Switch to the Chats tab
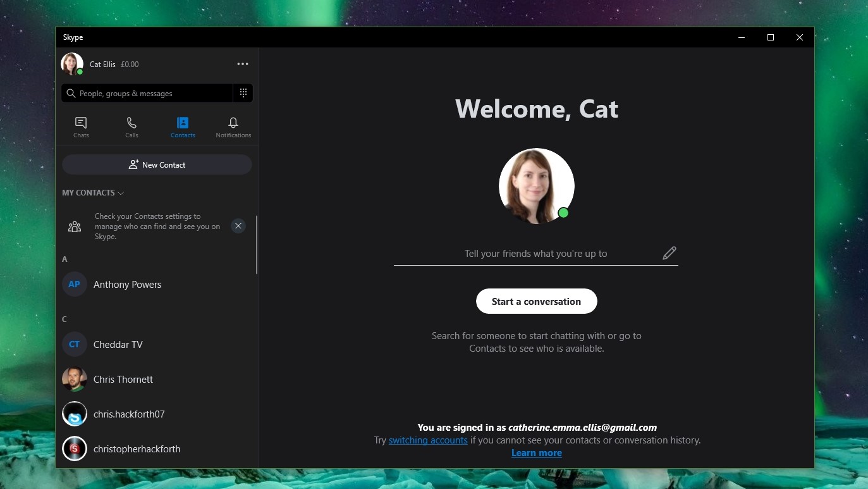Screen dimensions: 868x489 click(81, 127)
